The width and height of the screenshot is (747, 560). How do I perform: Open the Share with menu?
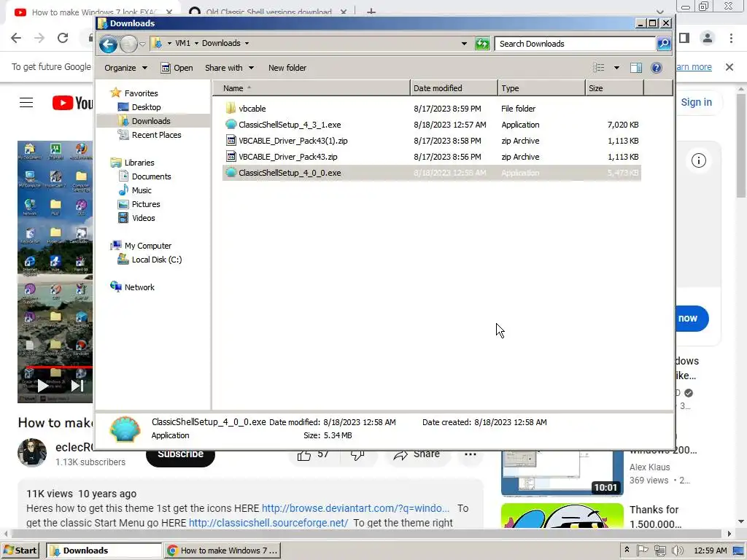coord(229,68)
